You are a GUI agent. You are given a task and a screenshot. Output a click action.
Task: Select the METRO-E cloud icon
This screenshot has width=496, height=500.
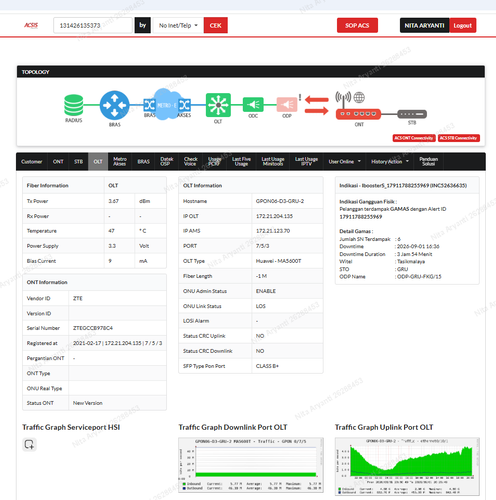click(167, 105)
